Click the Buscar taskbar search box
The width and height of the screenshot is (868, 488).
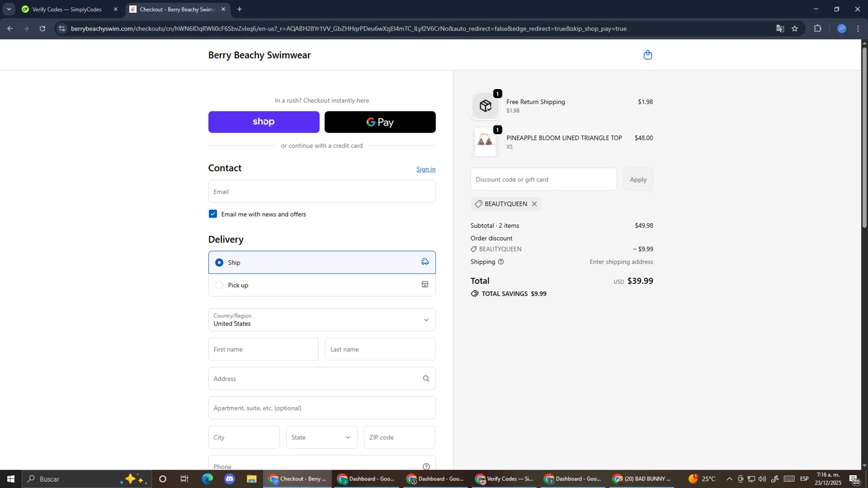(x=87, y=479)
